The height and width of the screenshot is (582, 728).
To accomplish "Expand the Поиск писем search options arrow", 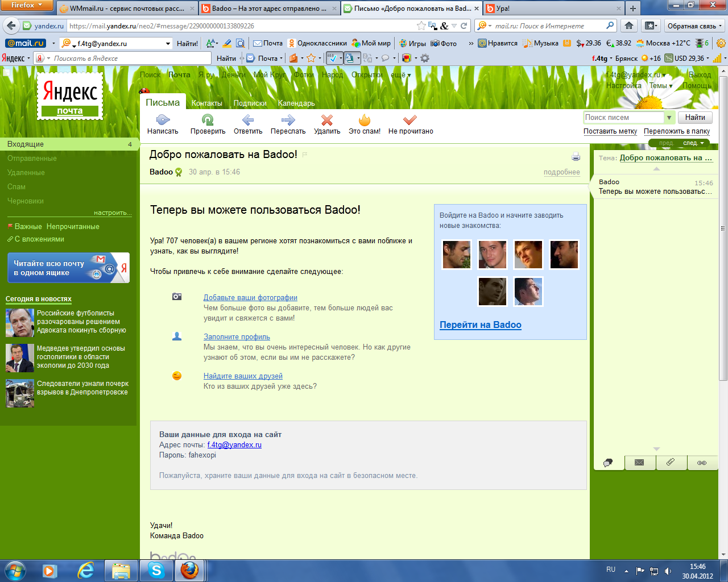I will (669, 118).
